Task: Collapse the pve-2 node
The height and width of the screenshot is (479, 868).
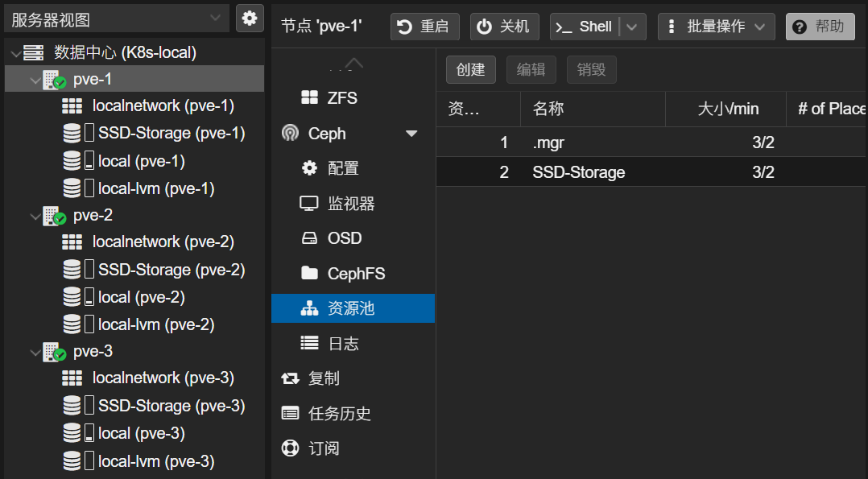Action: (34, 215)
